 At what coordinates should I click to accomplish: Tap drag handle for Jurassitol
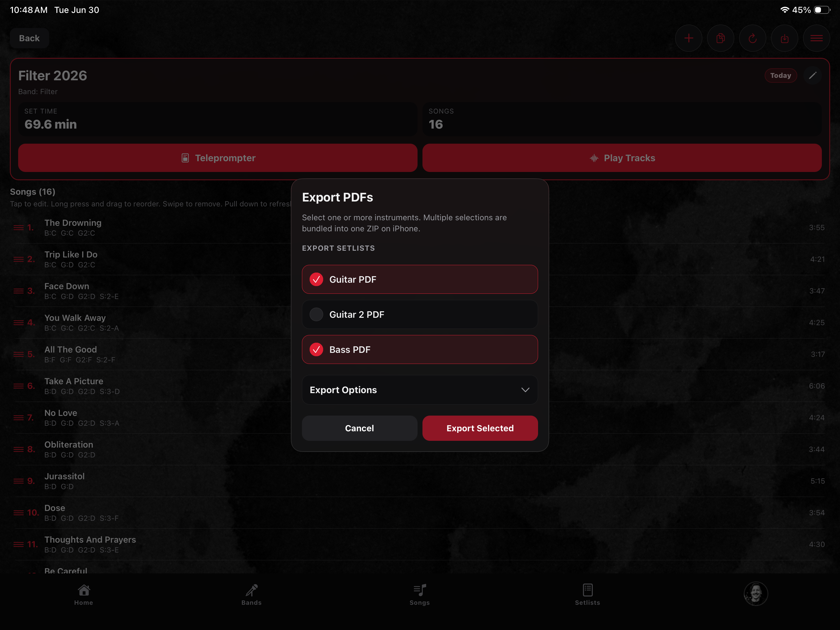18,481
